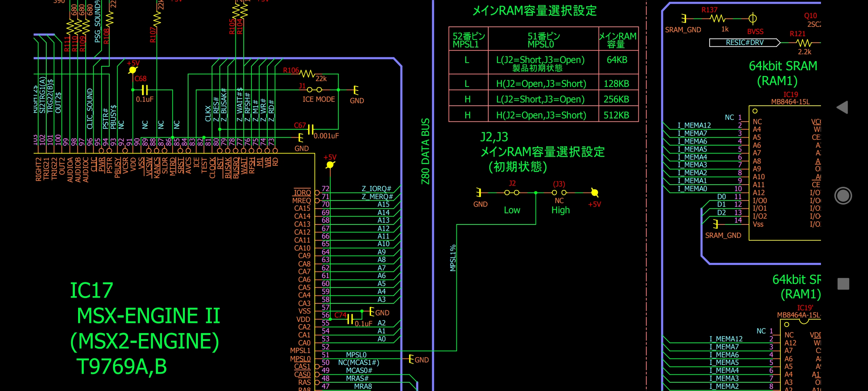Screen dimensions: 868x391
Task: Click the BVSS test point circle
Action: pos(753,18)
